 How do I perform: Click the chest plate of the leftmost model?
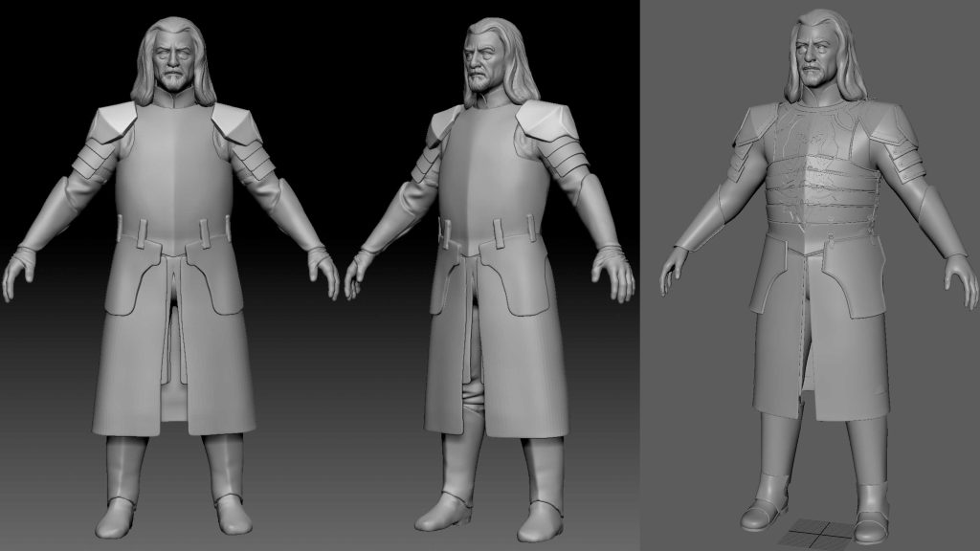coord(172,163)
